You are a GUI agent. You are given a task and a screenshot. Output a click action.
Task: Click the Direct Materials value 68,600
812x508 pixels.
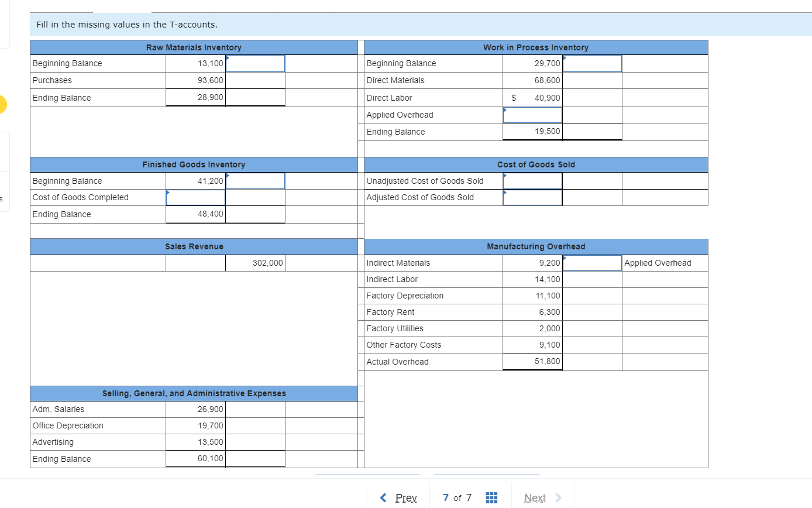(x=548, y=80)
